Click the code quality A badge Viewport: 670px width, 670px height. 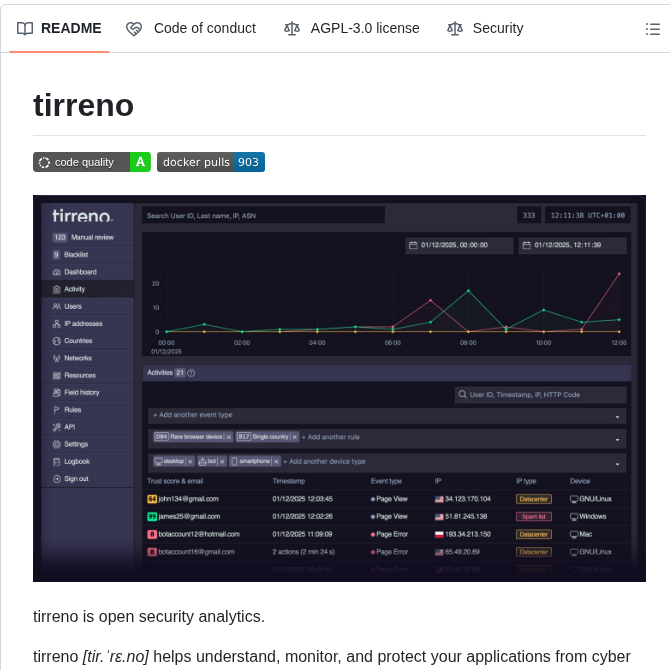(92, 162)
